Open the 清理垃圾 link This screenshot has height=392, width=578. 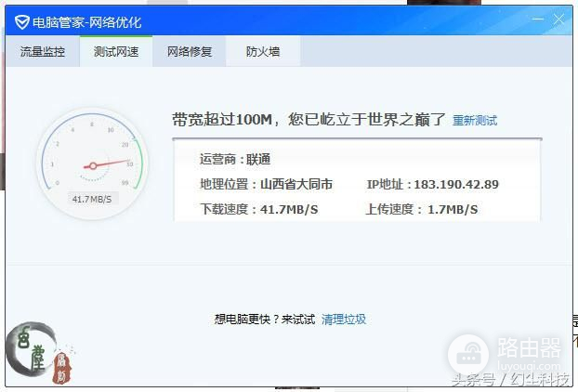point(344,320)
